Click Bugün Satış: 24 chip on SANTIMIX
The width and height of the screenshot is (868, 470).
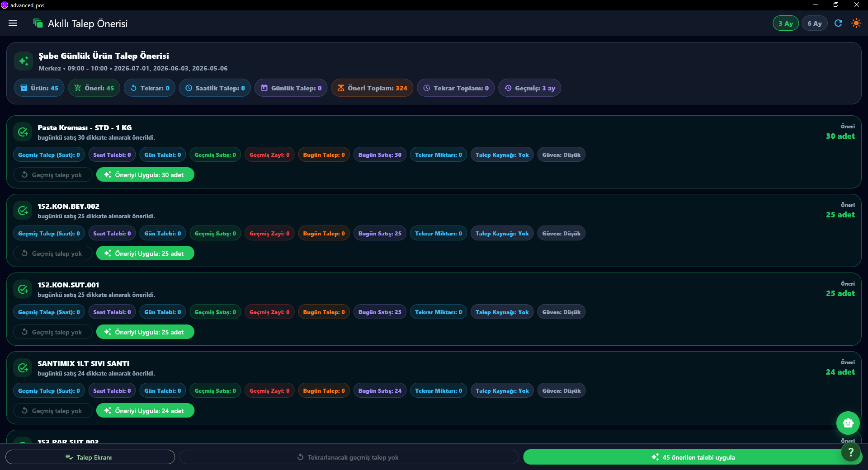[x=380, y=391]
